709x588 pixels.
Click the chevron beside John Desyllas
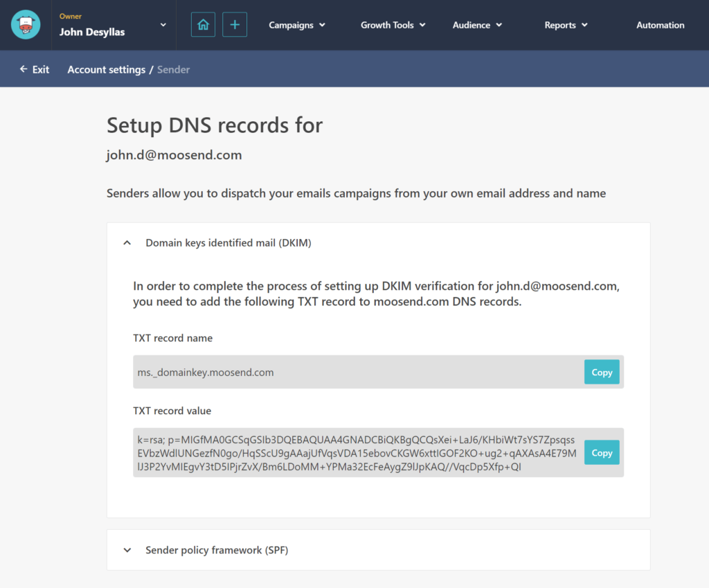[162, 24]
